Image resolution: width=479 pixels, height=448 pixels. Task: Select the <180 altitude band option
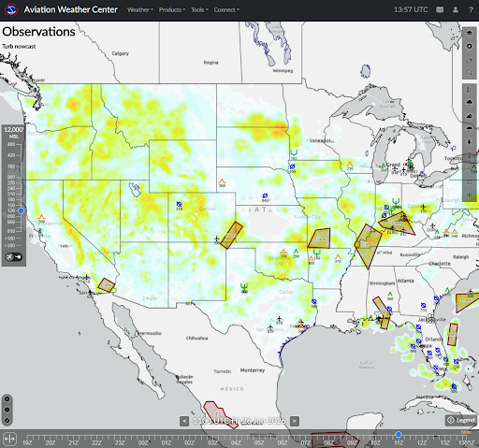pos(9,238)
